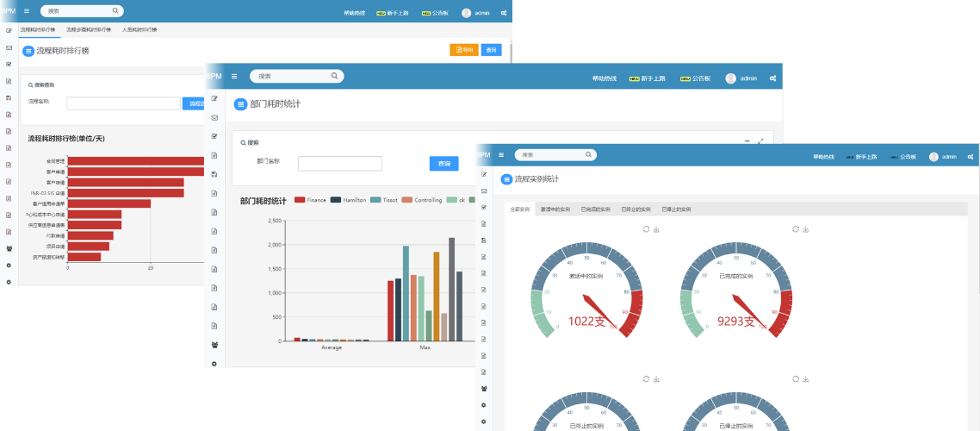The image size is (980, 431).
Task: Select the 已完成的实例 tab
Action: pyautogui.click(x=595, y=209)
